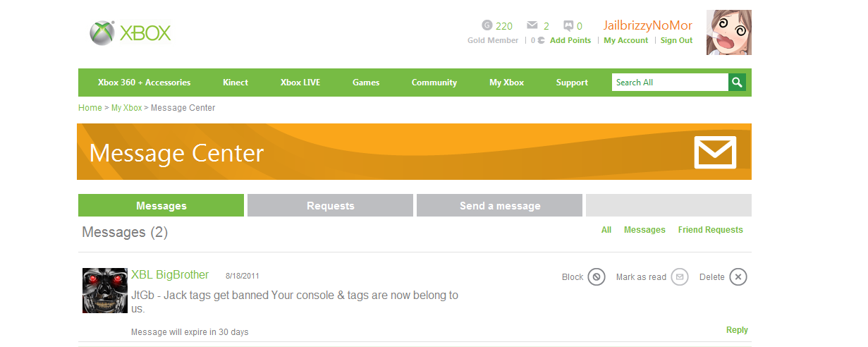Click the 8/18/2011 message date
This screenshot has width=868, height=347.
[242, 276]
